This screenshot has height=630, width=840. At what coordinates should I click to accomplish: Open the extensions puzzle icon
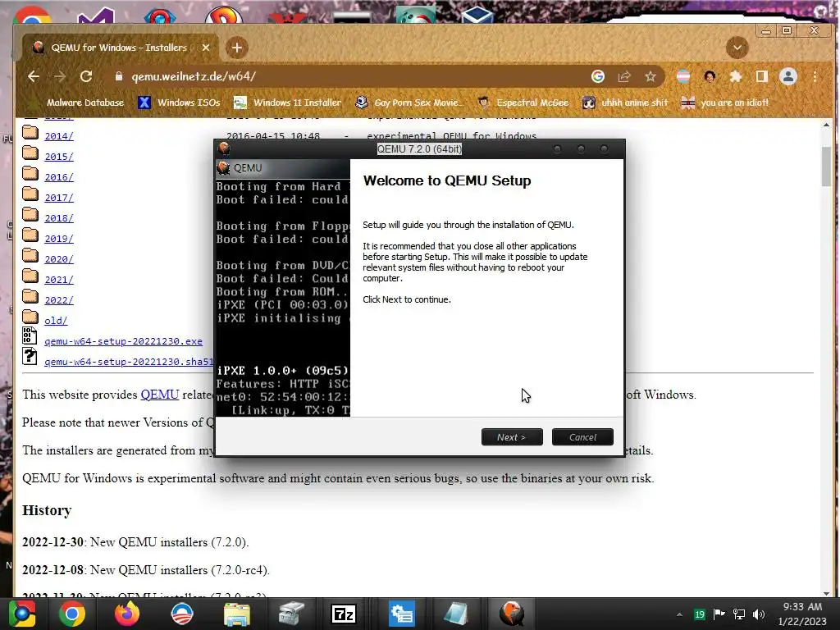click(736, 76)
